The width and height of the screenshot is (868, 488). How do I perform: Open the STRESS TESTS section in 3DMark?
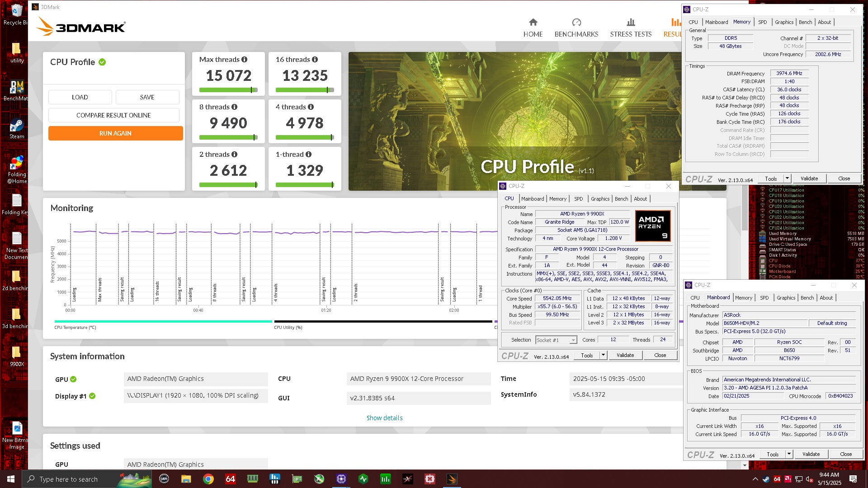[631, 28]
